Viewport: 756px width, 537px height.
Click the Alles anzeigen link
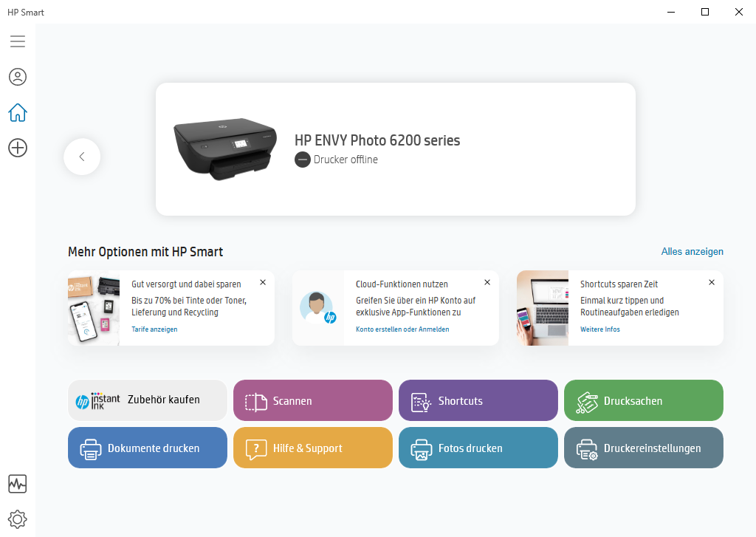click(x=692, y=251)
